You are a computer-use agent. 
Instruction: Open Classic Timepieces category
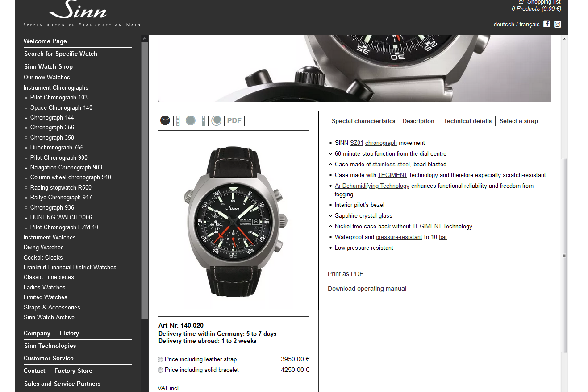point(49,277)
